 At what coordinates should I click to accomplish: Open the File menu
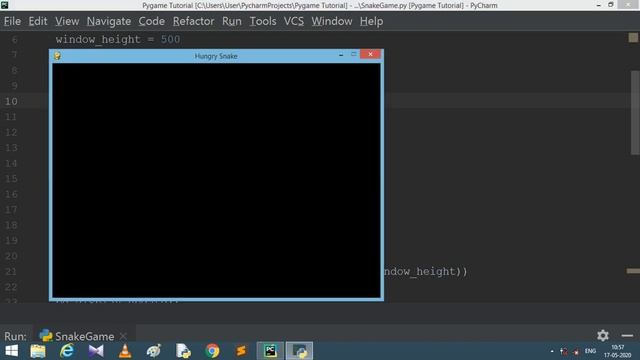12,21
